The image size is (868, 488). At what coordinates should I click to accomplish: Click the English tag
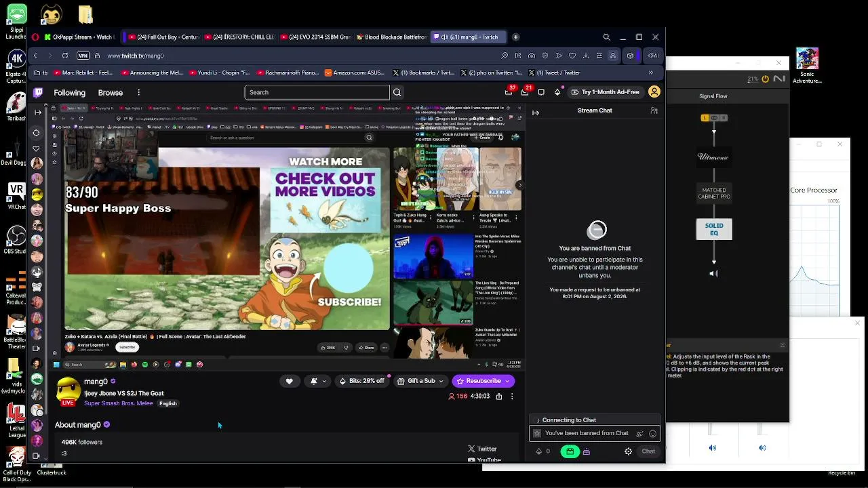tap(168, 404)
